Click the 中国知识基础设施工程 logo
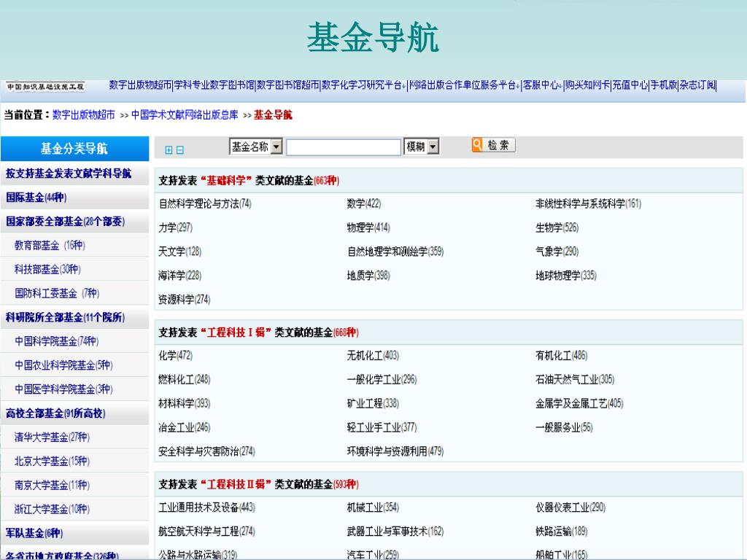This screenshot has width=747, height=560. pos(46,87)
